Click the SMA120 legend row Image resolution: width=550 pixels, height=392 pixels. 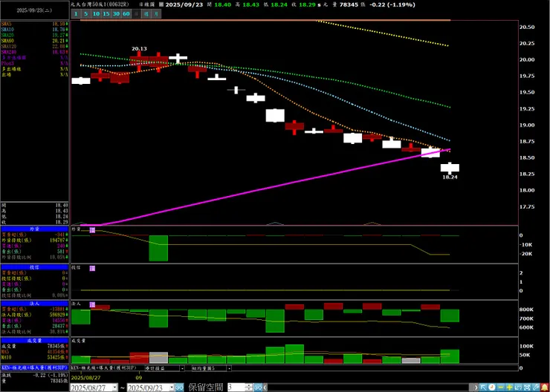click(x=34, y=46)
